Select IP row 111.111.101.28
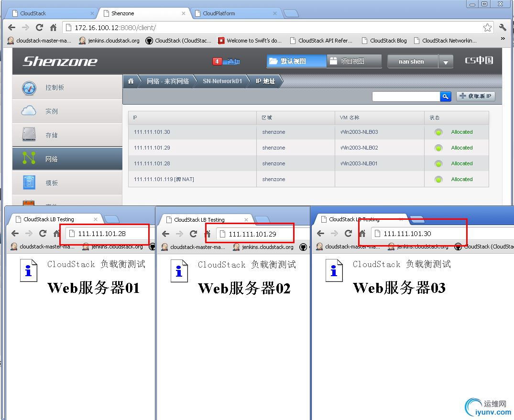 click(308, 163)
